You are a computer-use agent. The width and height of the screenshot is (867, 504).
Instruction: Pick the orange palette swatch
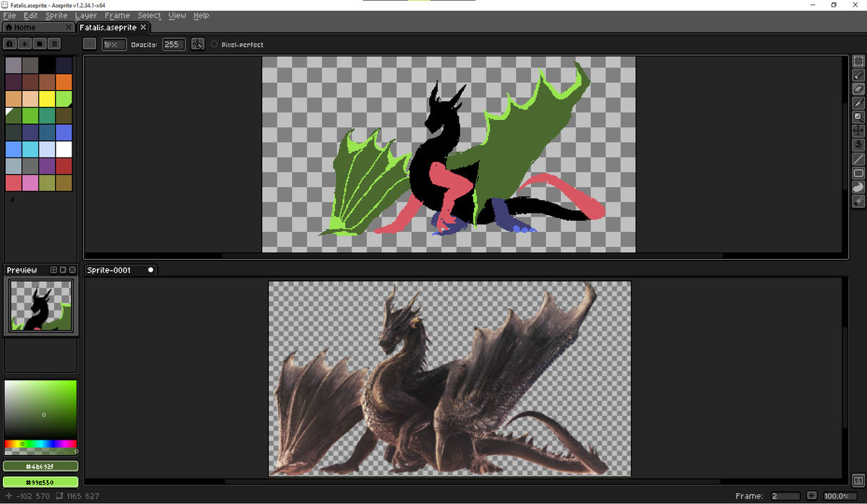[64, 82]
